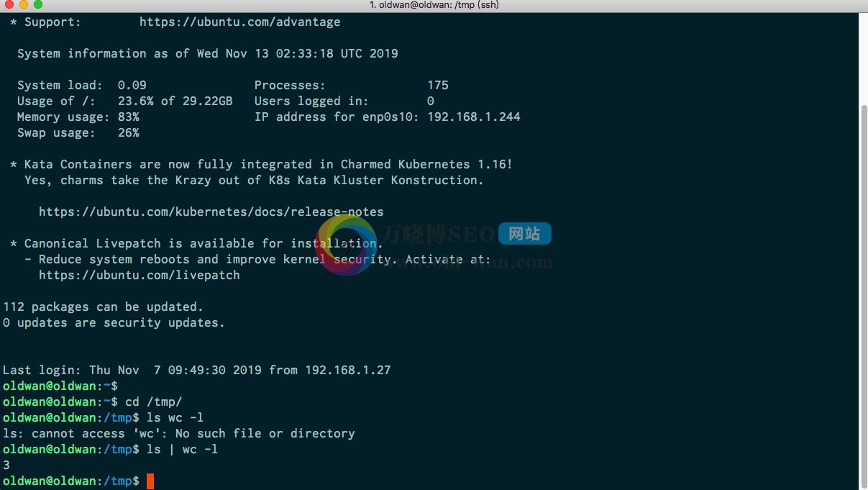Click the window title 'oldwan@oldwan: /tmp (ssh)'
This screenshot has width=868, height=490.
click(434, 5)
